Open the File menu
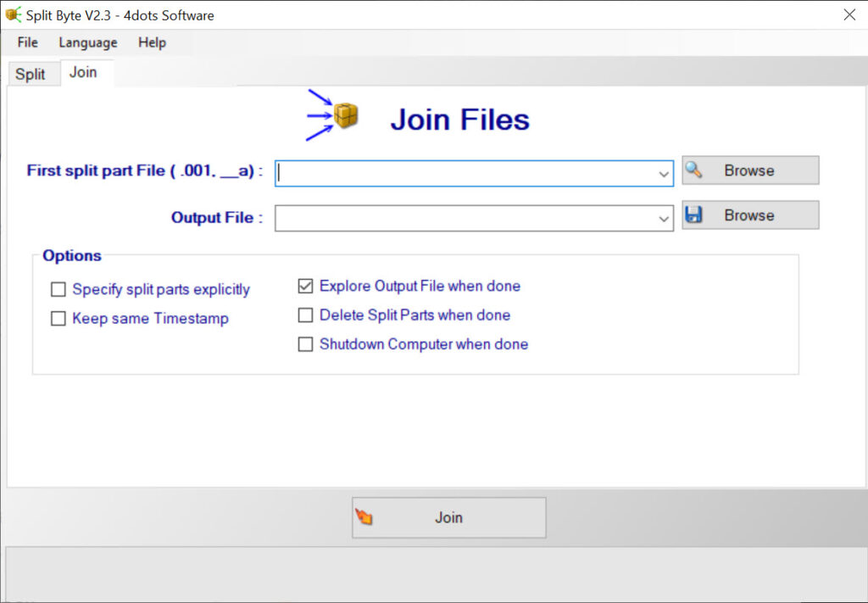Viewport: 868px width, 603px height. (28, 42)
